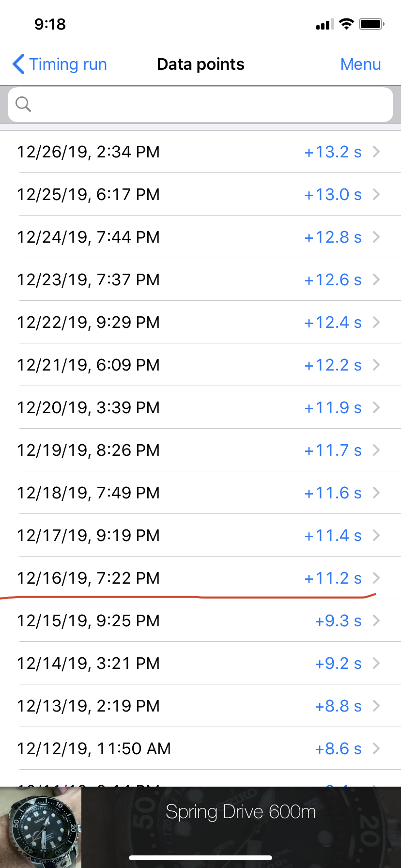Expand chevron for 12/26/19 entry
The width and height of the screenshot is (401, 868).
[376, 152]
